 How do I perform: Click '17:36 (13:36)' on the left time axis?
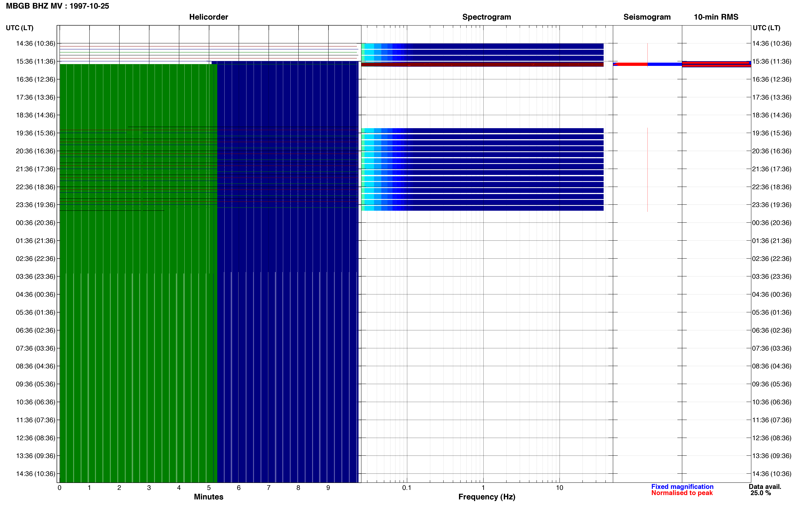pyautogui.click(x=36, y=97)
